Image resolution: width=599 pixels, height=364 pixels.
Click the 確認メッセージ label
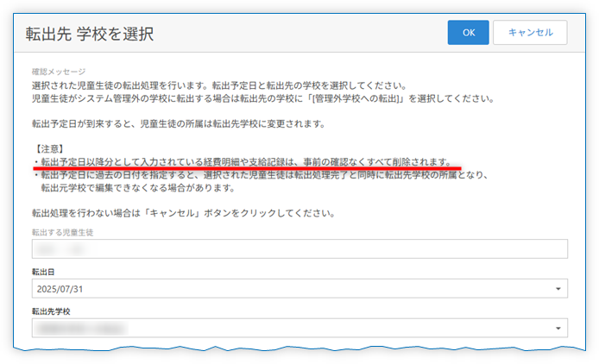coord(59,72)
